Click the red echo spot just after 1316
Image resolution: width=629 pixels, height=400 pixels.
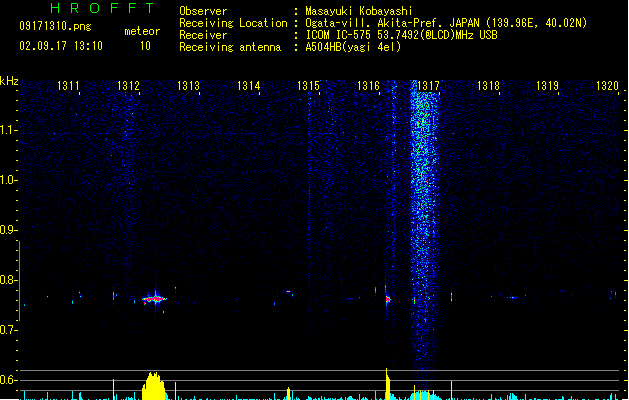point(388,299)
